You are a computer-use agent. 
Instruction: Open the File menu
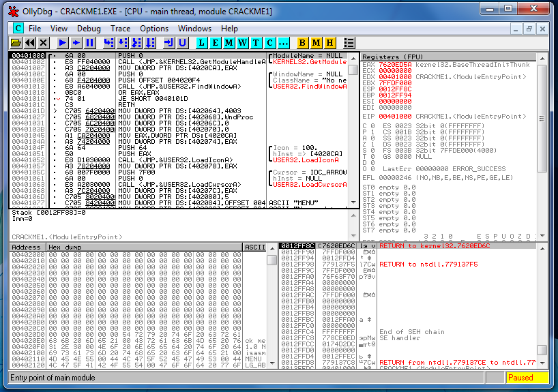pyautogui.click(x=35, y=29)
